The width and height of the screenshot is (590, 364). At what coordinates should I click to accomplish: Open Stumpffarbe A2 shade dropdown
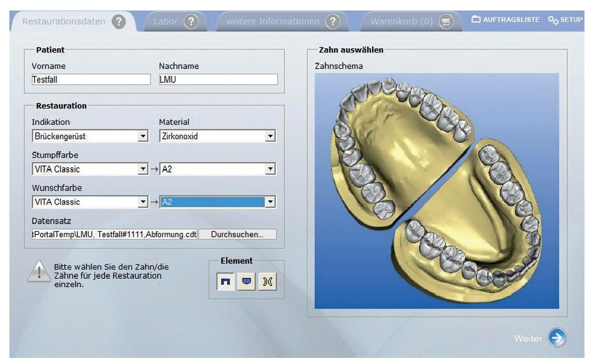[x=270, y=169]
